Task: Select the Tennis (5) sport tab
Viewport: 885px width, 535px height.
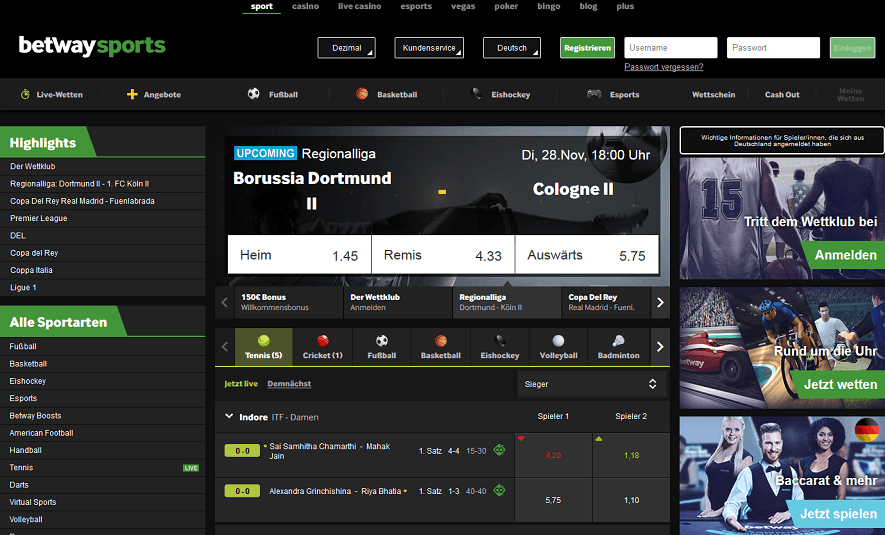Action: click(264, 347)
